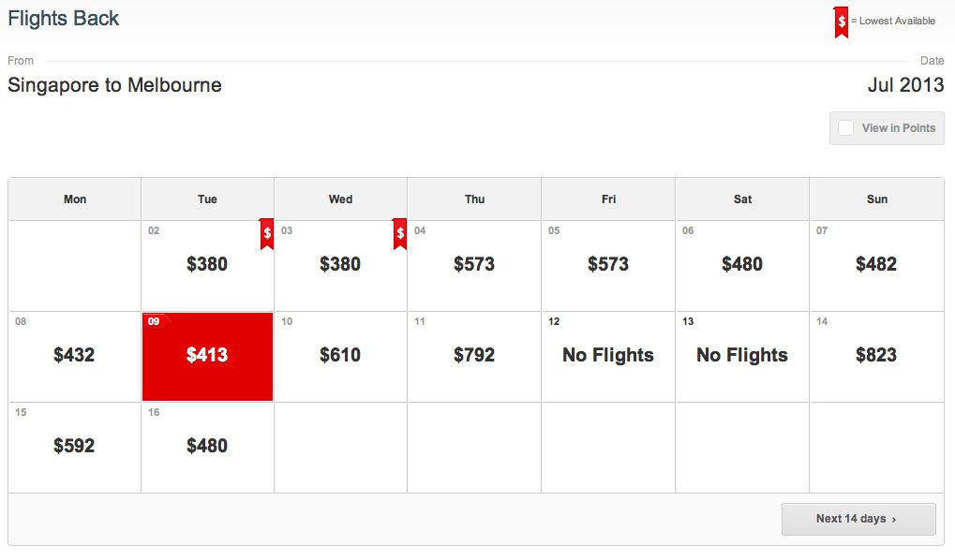Select the $380 fare on Wednesday 03

tap(340, 264)
